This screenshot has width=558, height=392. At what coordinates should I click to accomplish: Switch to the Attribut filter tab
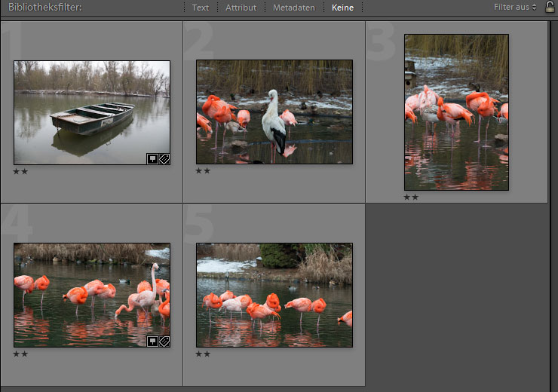(x=241, y=8)
